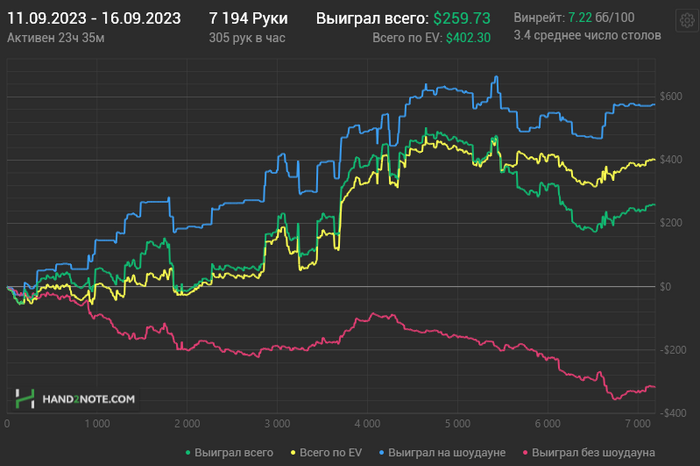Click the 'Всего по EV:' header label
The width and height of the screenshot is (700, 466).
pos(408,38)
